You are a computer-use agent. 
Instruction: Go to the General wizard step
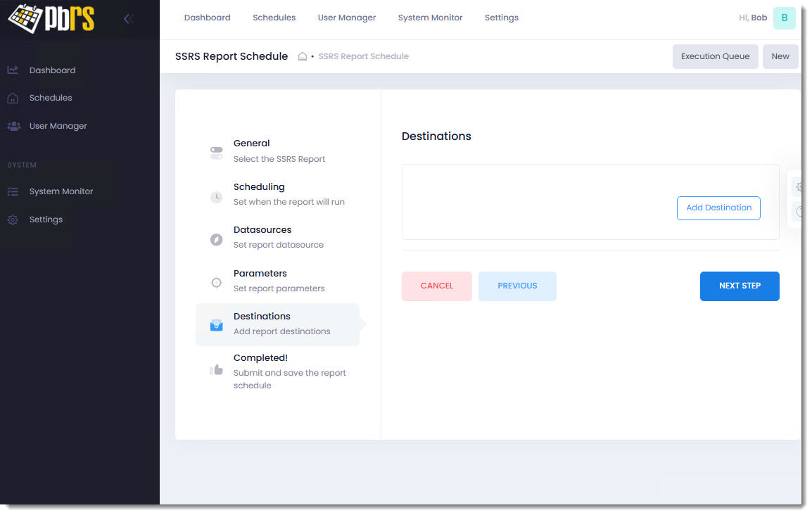251,144
